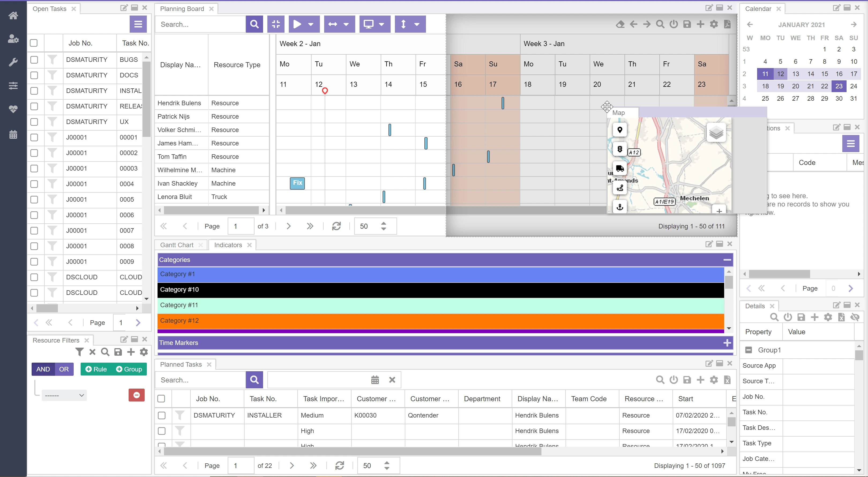Open the map layers selector
The height and width of the screenshot is (477, 868).
coord(717,132)
